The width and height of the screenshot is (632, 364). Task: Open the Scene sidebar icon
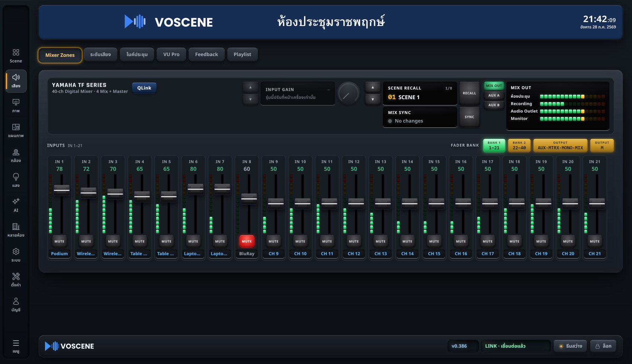(x=16, y=56)
